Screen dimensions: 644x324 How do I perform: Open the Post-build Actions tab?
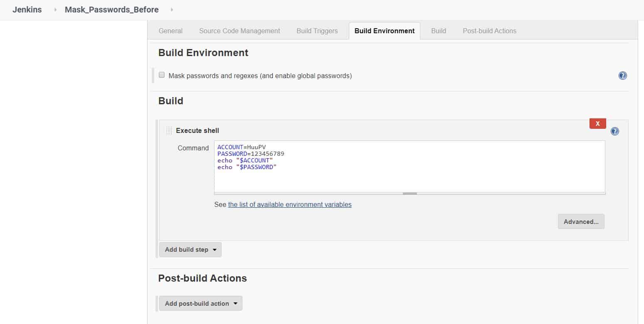pyautogui.click(x=489, y=31)
